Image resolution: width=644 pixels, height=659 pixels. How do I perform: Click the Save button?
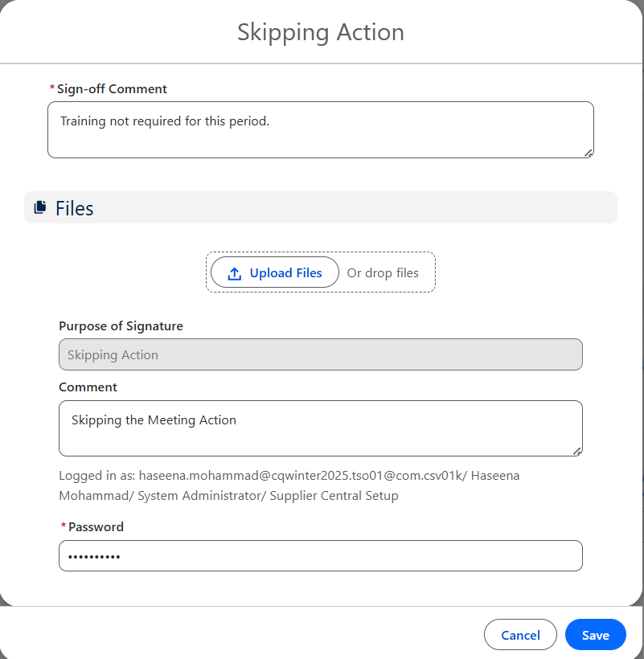tap(595, 634)
